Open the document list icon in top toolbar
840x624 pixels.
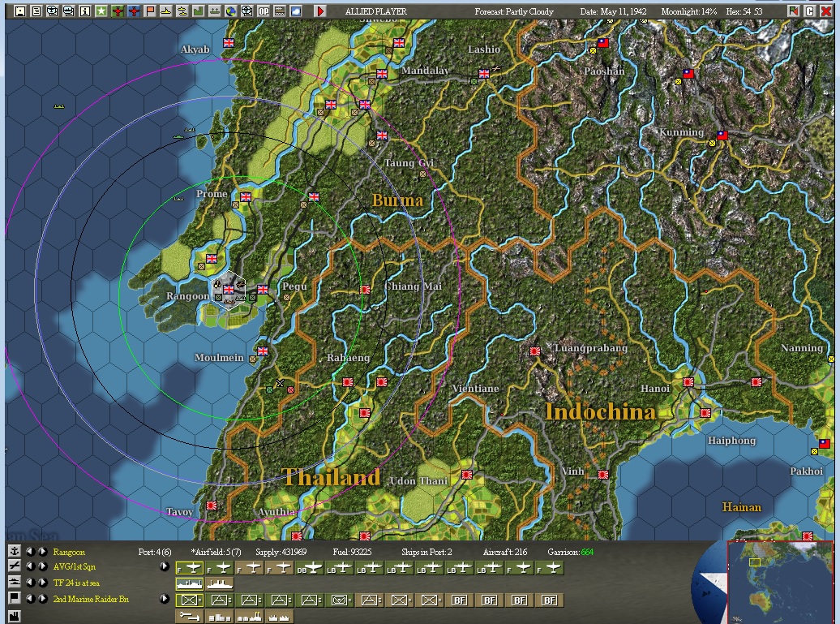click(36, 11)
